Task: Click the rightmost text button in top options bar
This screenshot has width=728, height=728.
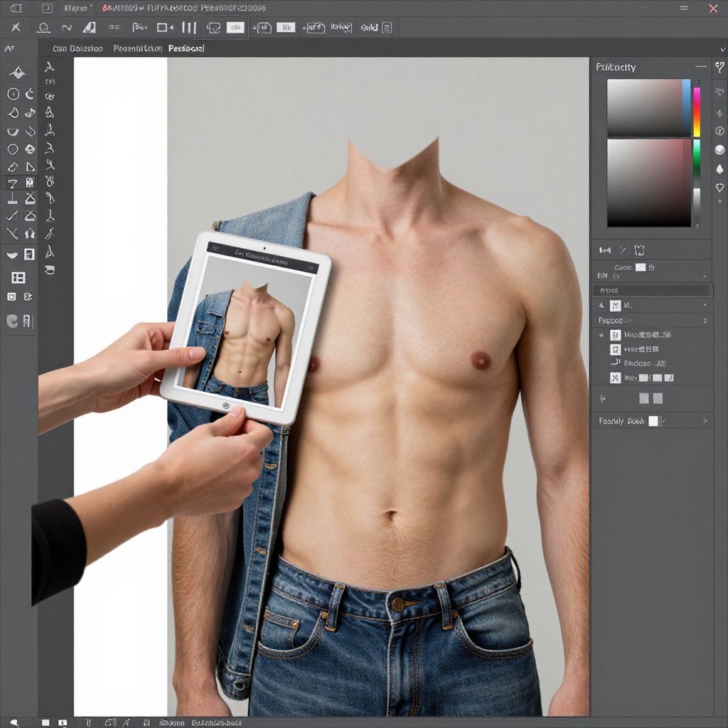Action: click(x=369, y=28)
